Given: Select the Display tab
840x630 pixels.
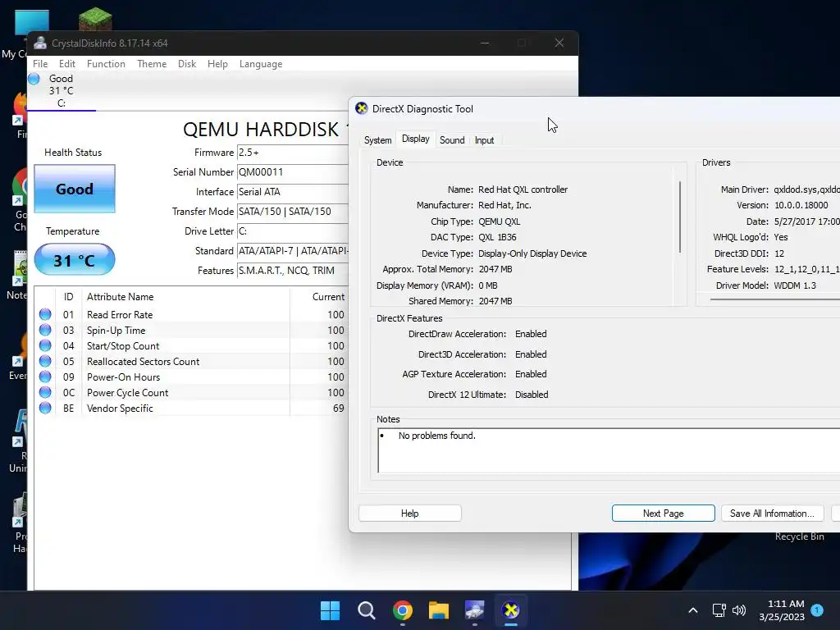Looking at the screenshot, I should [x=416, y=139].
